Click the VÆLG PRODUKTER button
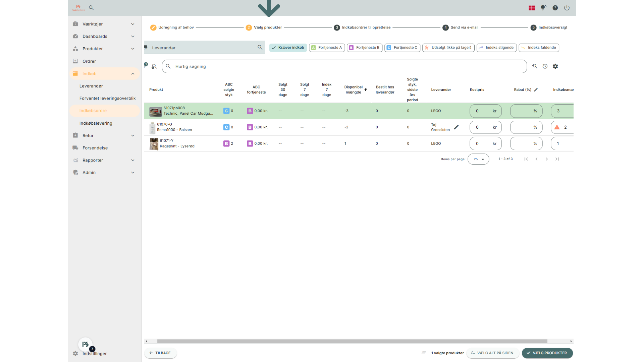The image size is (644, 362). (x=547, y=353)
